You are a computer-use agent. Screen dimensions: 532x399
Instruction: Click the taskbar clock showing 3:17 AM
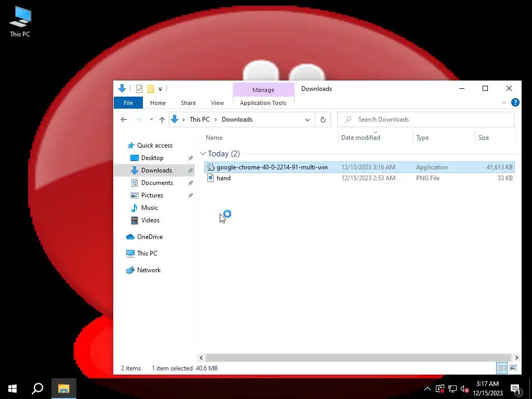tap(488, 389)
